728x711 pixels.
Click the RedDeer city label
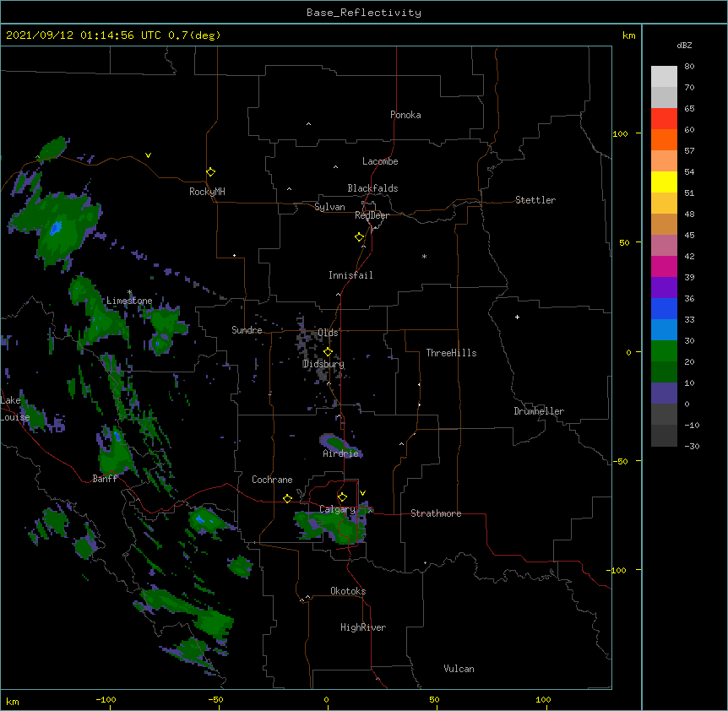[x=372, y=215]
